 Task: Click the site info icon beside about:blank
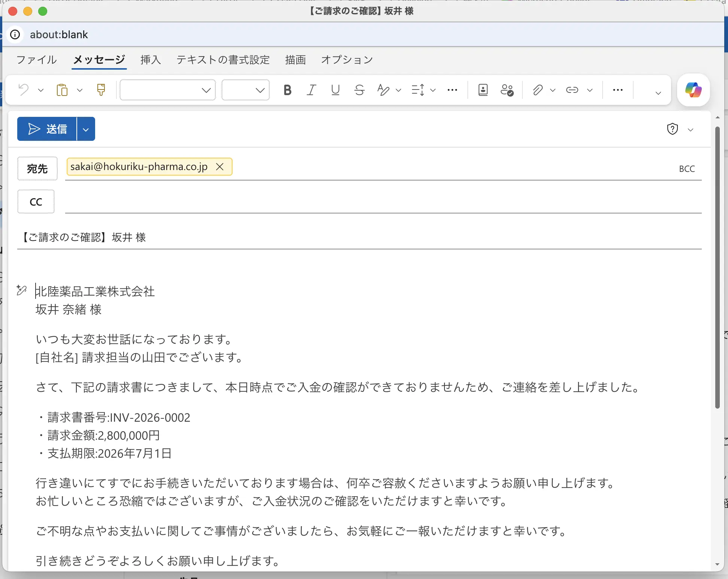[15, 34]
